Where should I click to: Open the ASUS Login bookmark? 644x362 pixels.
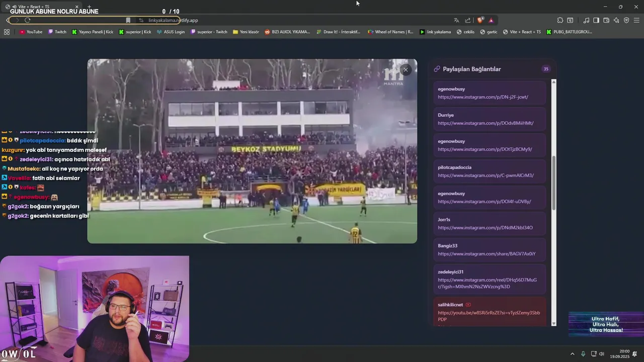pyautogui.click(x=171, y=32)
